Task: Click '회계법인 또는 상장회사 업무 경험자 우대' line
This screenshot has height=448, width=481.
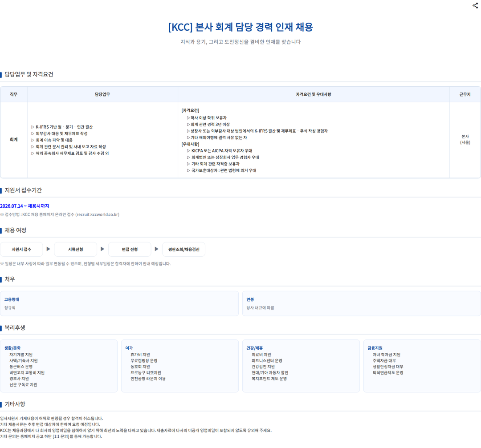Action: click(223, 157)
